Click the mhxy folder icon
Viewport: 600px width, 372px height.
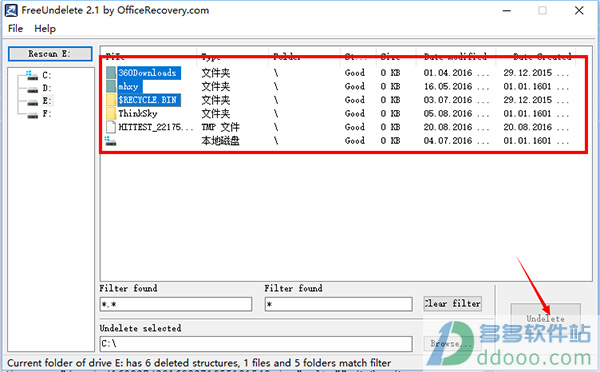coord(111,86)
